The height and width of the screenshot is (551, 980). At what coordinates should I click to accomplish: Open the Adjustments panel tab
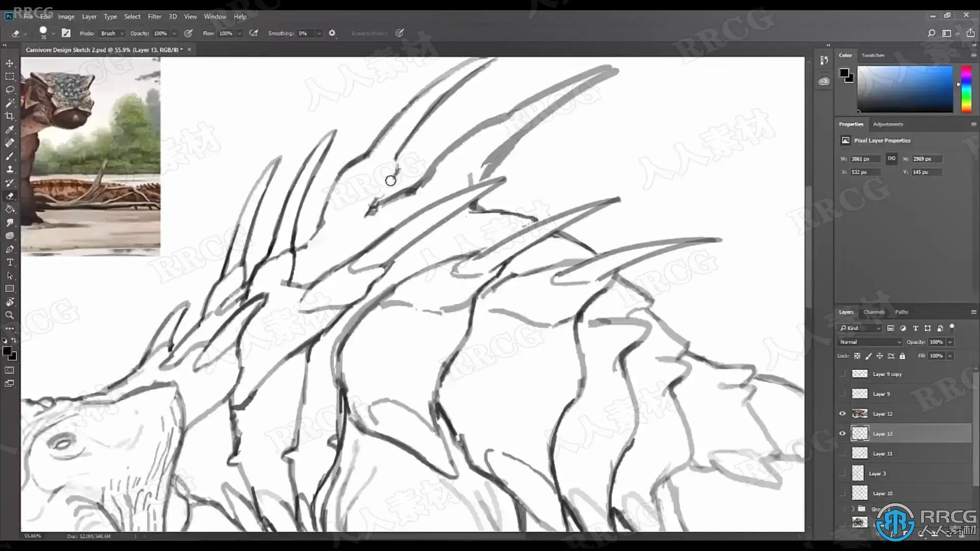(x=888, y=124)
